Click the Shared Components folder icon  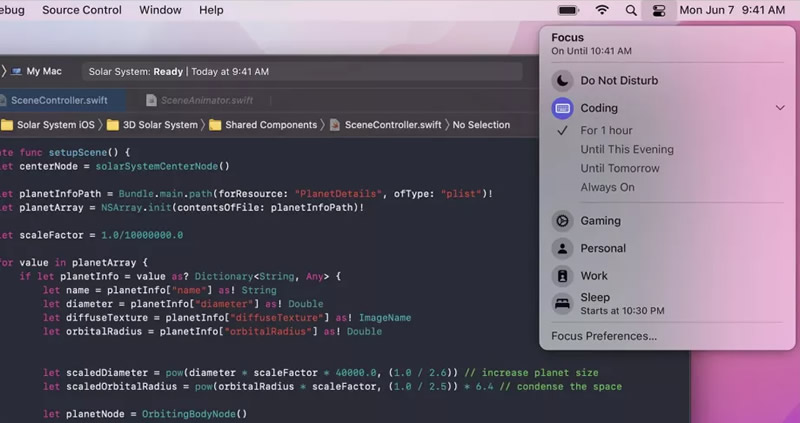[215, 125]
